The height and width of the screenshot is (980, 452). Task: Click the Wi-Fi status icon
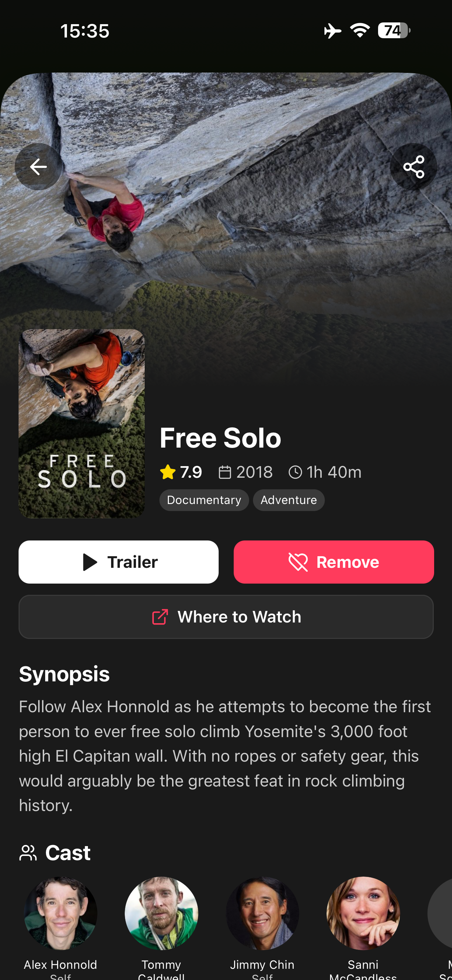click(x=360, y=30)
